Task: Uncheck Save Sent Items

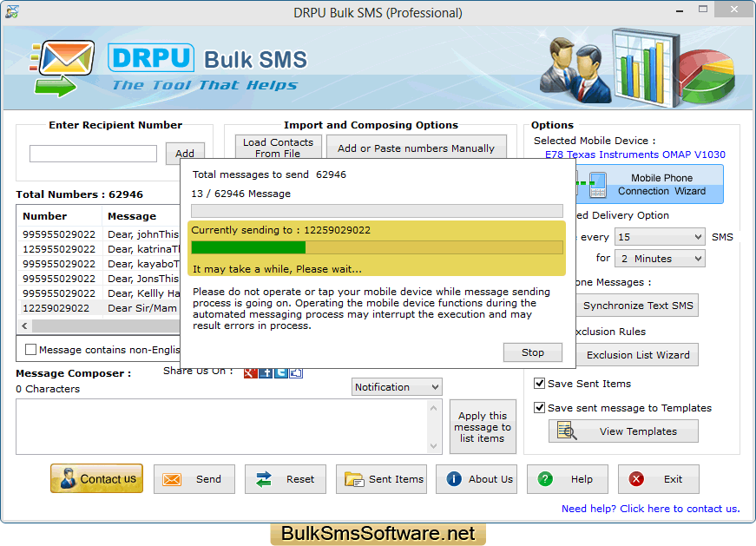Action: pos(540,384)
